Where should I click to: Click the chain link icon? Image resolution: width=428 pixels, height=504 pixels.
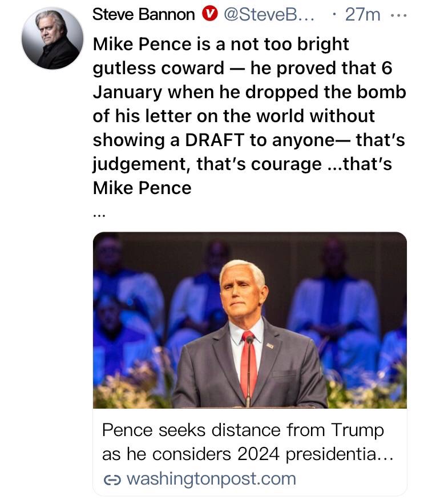[x=111, y=478]
